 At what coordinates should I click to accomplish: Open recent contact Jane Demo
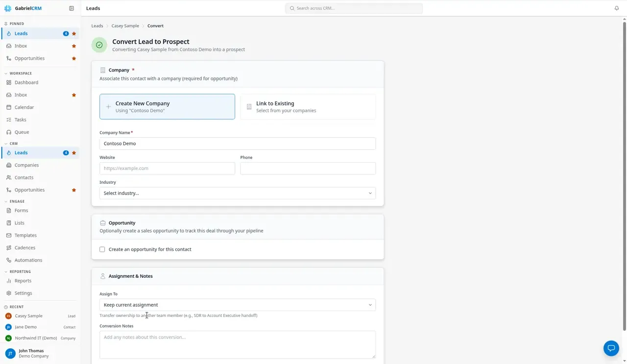tap(40, 327)
